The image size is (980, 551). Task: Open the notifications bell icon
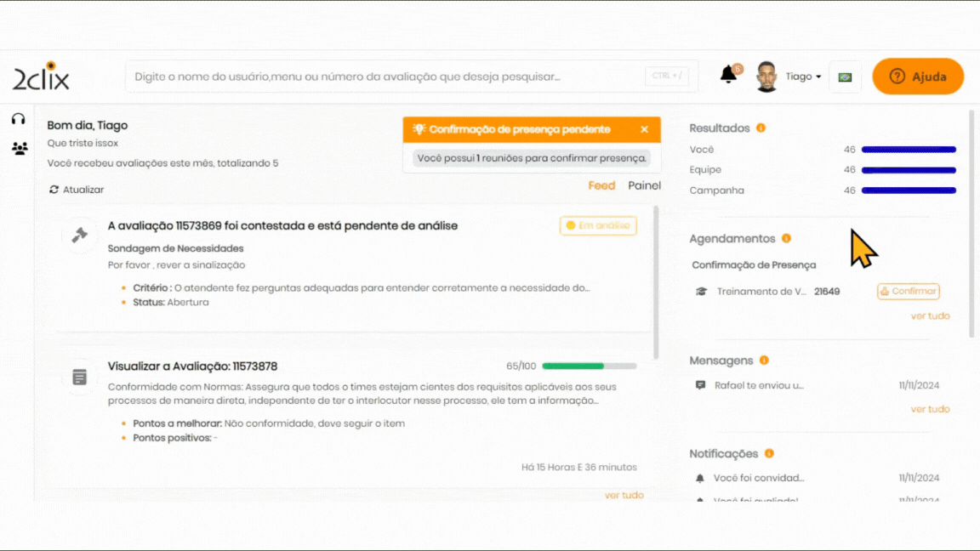pyautogui.click(x=728, y=76)
